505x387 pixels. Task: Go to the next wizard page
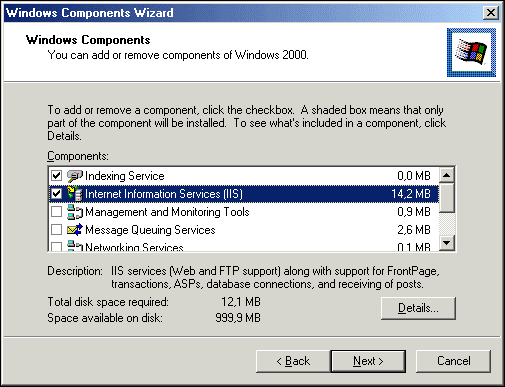(368, 361)
